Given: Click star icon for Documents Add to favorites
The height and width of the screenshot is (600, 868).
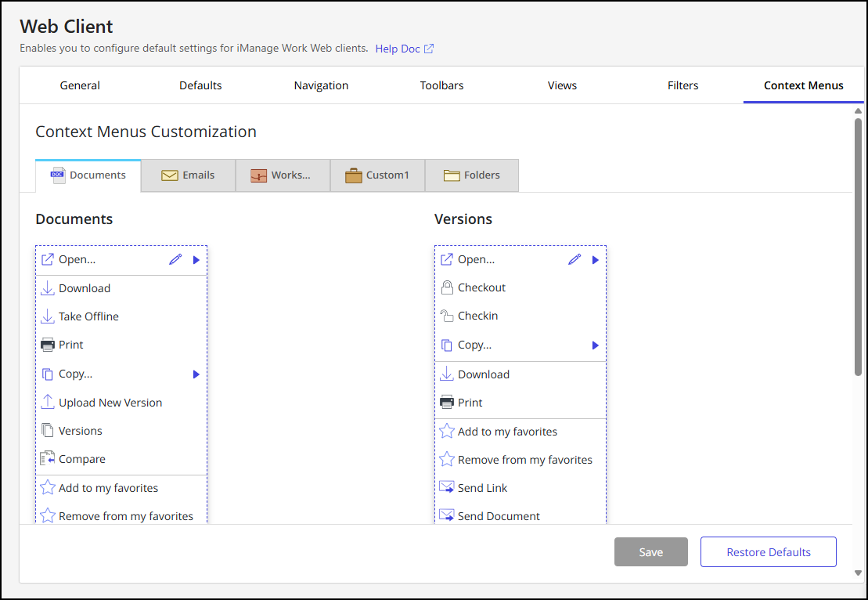Looking at the screenshot, I should tap(48, 487).
